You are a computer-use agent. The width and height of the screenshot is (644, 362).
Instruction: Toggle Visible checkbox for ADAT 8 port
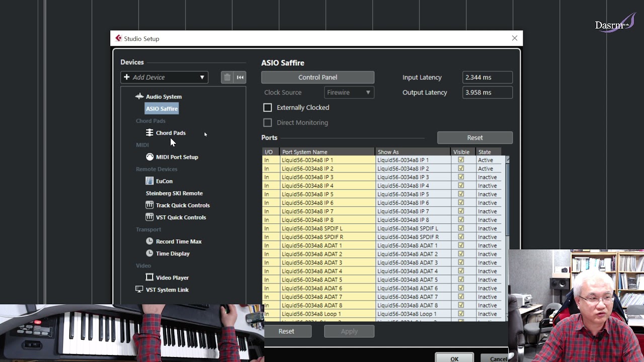pyautogui.click(x=461, y=305)
